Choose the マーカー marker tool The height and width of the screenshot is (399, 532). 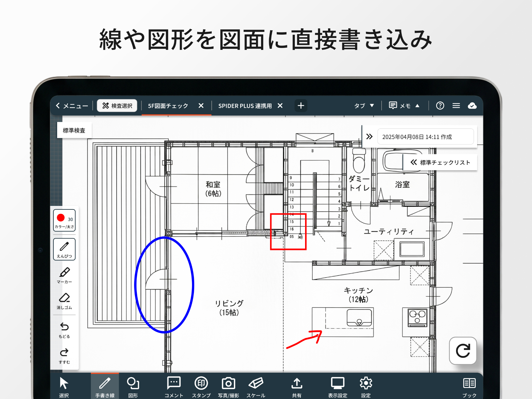64,275
